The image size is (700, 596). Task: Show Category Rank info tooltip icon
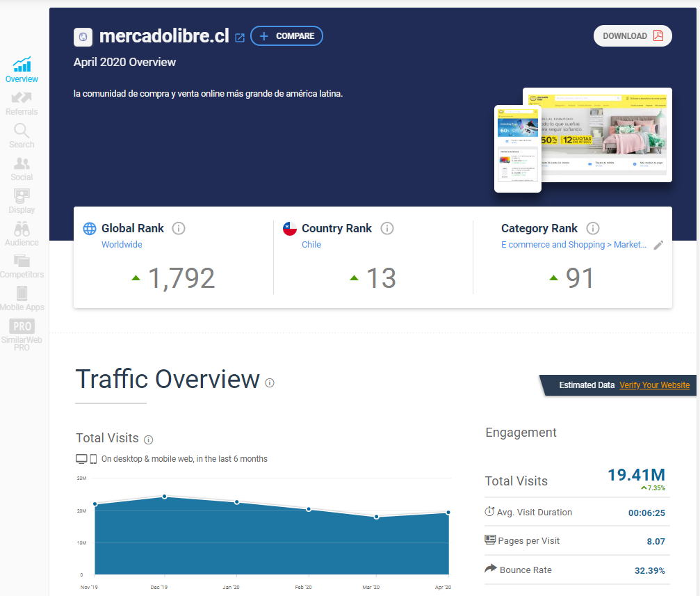click(593, 228)
